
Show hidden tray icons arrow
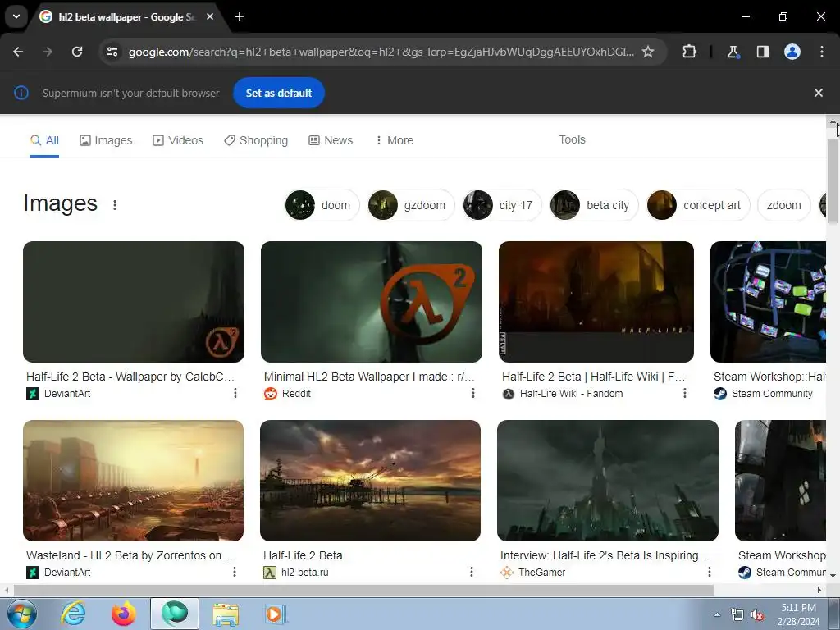click(x=717, y=614)
